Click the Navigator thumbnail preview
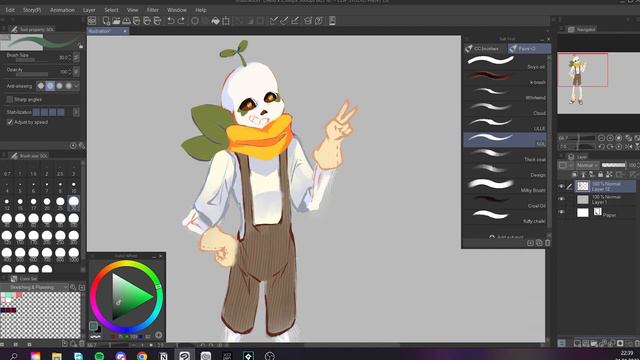Screen dimensions: 640x360 (598, 83)
